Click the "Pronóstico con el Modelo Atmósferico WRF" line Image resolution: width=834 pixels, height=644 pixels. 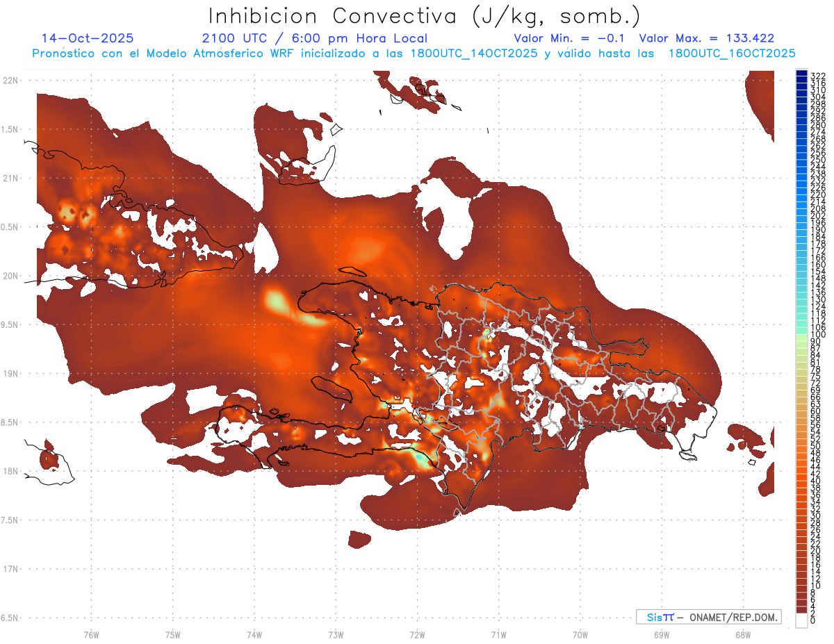click(x=414, y=53)
